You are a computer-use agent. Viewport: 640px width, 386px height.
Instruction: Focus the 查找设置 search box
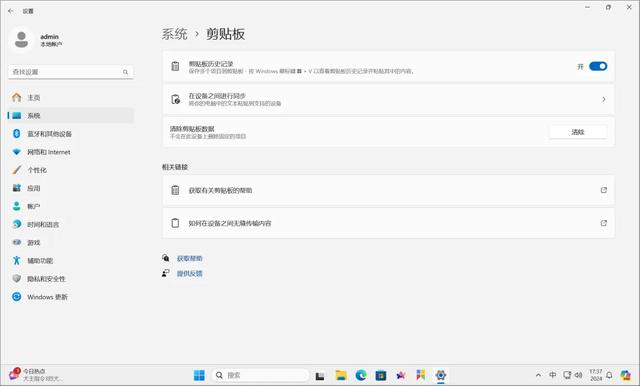click(x=71, y=72)
